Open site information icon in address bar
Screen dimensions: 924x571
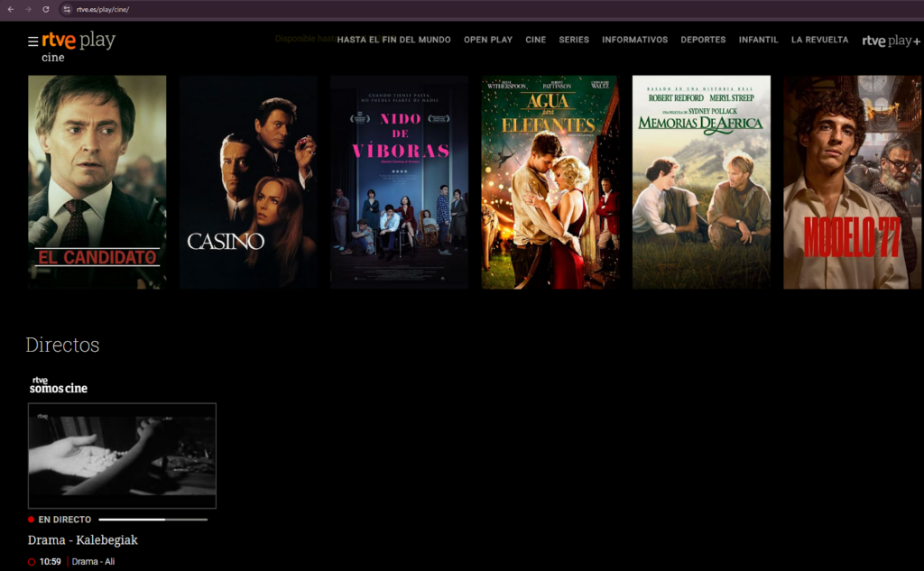67,9
